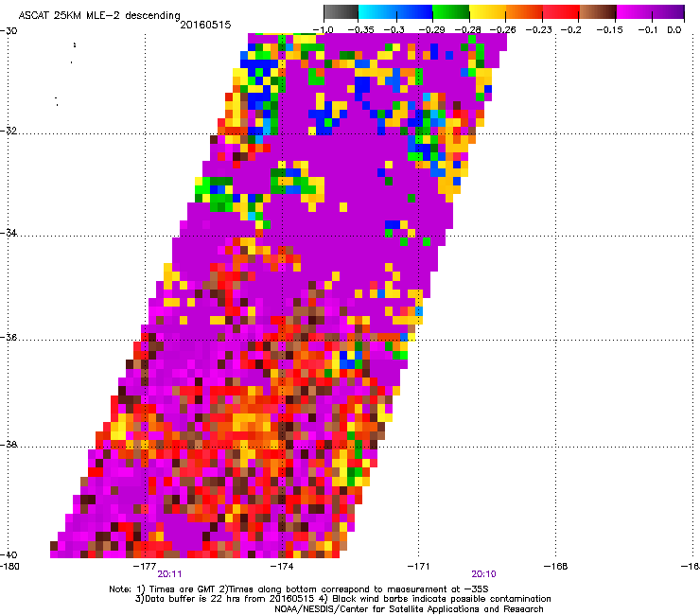
Task: Click the -171 longitude axis label
Action: [418, 567]
